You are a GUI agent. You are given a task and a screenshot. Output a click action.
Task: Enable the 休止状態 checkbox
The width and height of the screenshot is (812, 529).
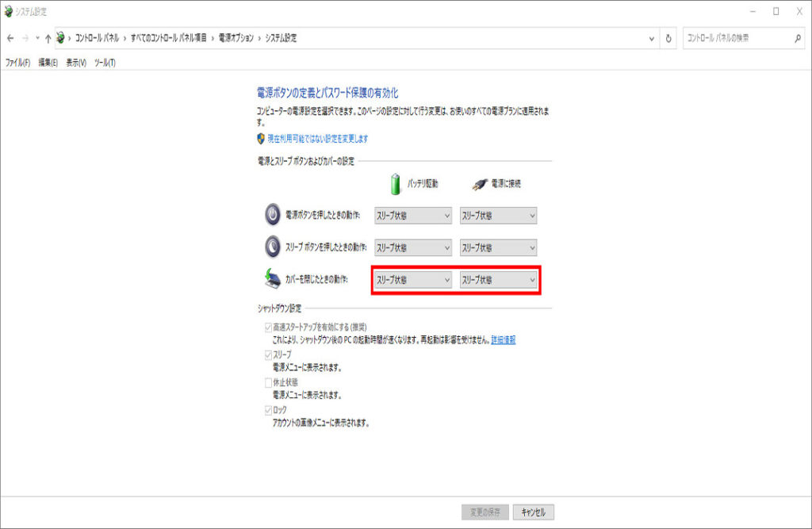pyautogui.click(x=268, y=382)
